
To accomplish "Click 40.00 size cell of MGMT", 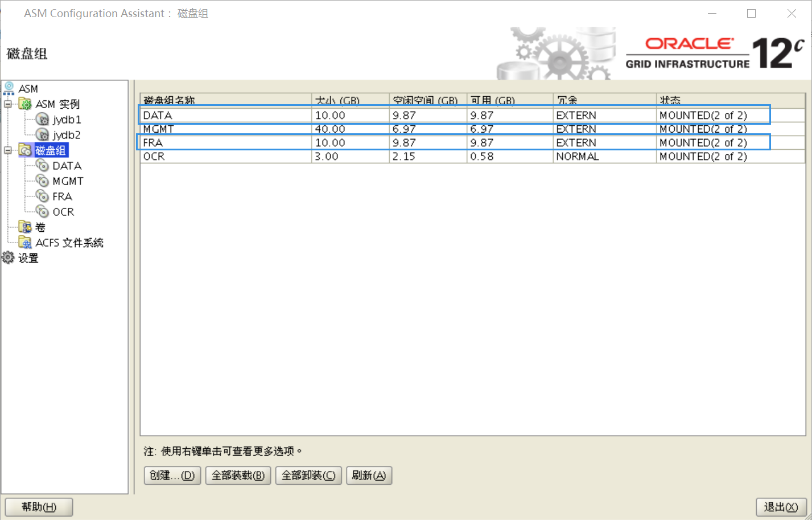I will [351, 129].
